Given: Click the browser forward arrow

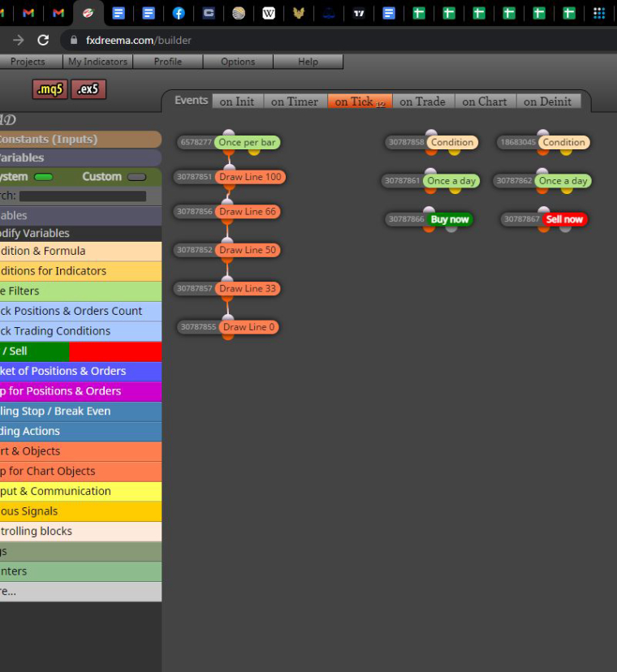Looking at the screenshot, I should pos(19,41).
